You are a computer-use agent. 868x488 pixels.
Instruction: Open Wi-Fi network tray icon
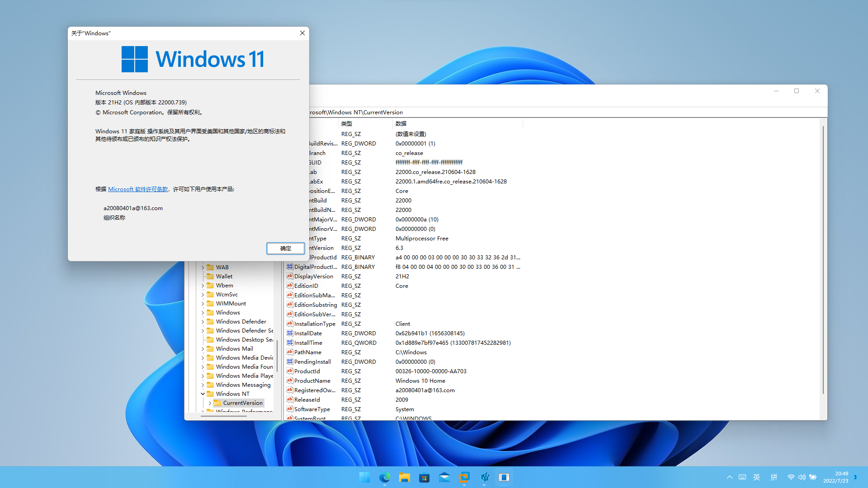[791, 477]
